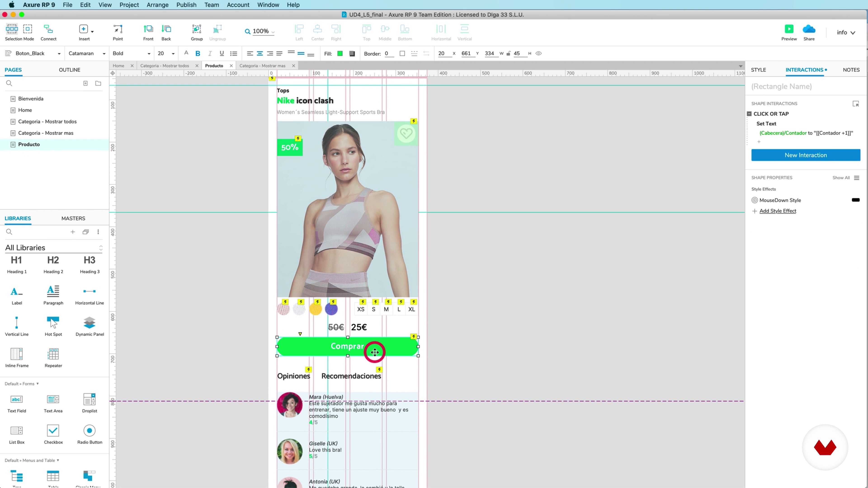Open the Categoria - Mostrar todos tab
Screen dimensions: 868x488
click(x=164, y=66)
